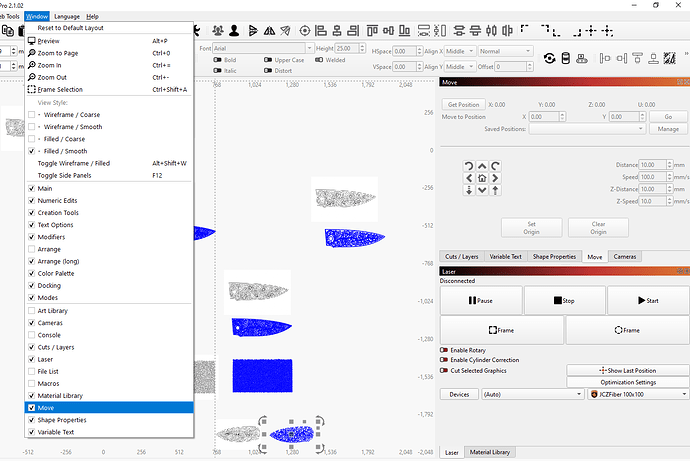
Task: Toggle the Upper Case switch
Action: (x=268, y=60)
